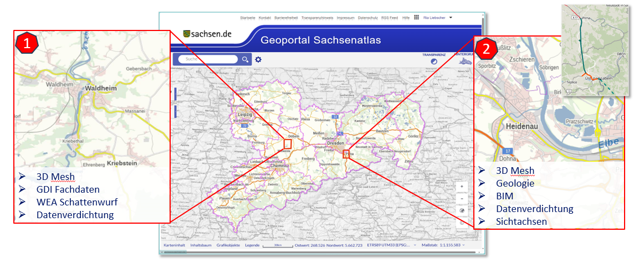
Task: Click the Plauen label on the map
Action: pos(223,197)
